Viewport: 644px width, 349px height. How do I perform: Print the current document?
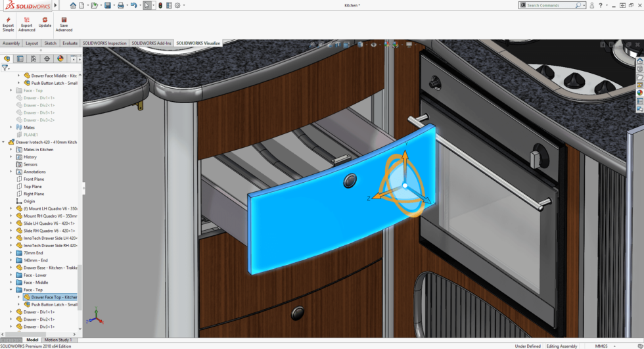point(120,5)
